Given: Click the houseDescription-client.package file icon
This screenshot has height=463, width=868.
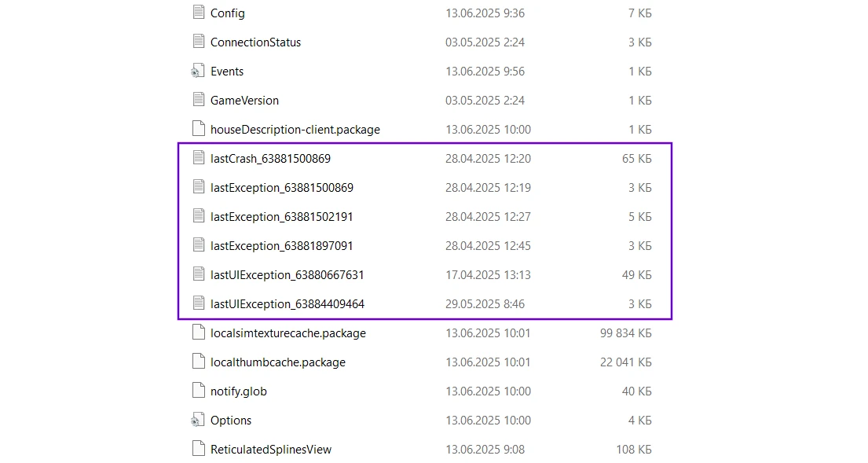Looking at the screenshot, I should click(198, 129).
